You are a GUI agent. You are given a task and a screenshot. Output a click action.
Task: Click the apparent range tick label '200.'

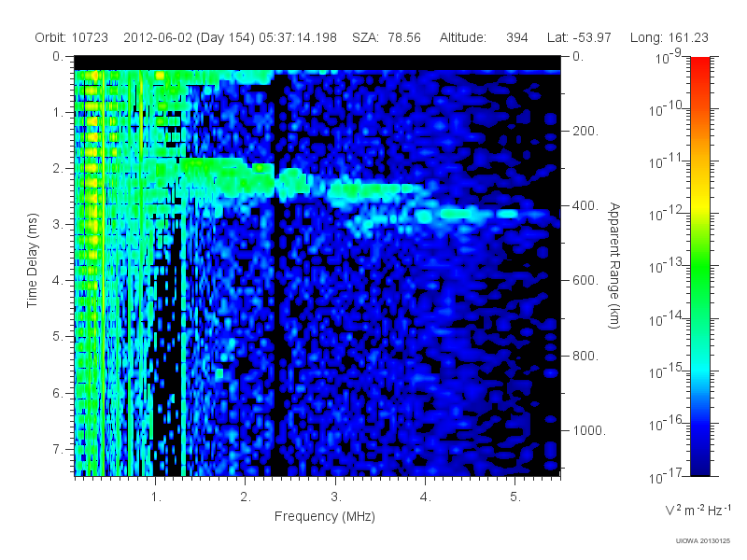tap(585, 131)
